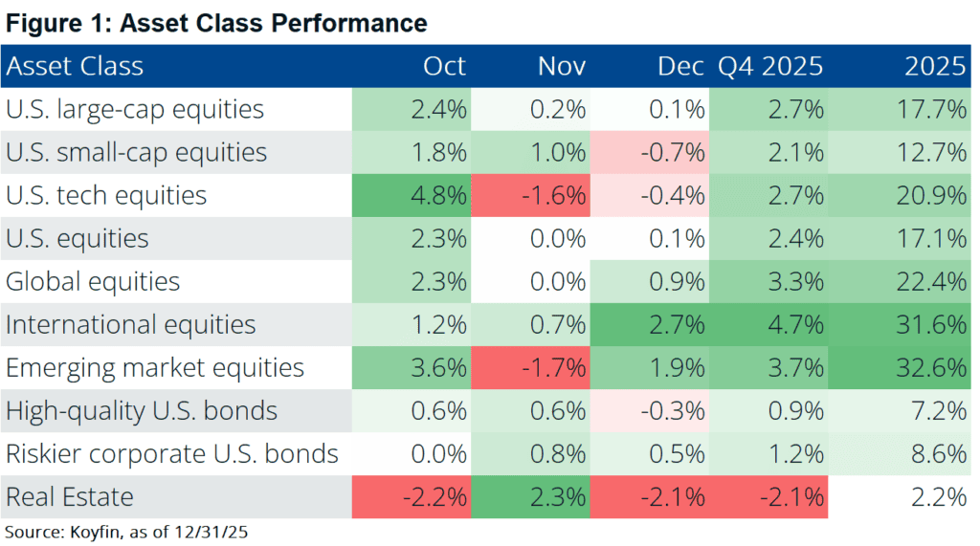Select the Dec column header
The height and width of the screenshot is (546, 980).
680,66
